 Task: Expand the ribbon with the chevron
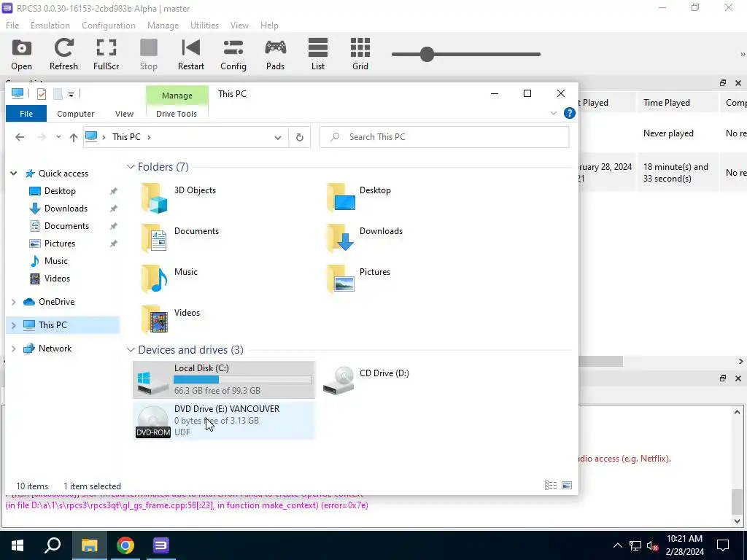coord(553,113)
